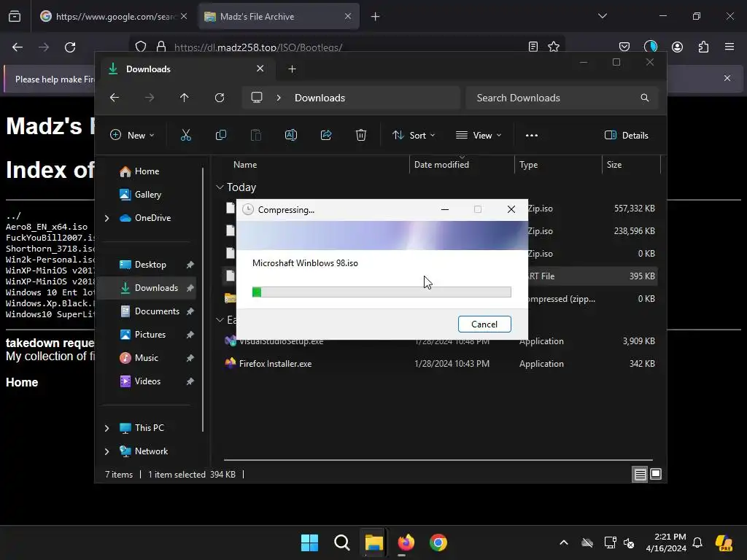Toggle the Details pane button
747x560 pixels.
coord(626,135)
